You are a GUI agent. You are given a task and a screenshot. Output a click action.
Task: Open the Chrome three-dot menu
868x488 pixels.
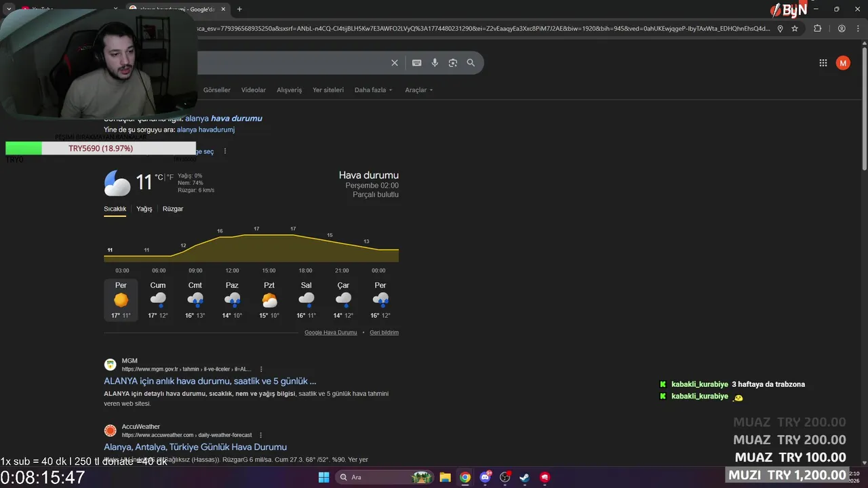[856, 28]
